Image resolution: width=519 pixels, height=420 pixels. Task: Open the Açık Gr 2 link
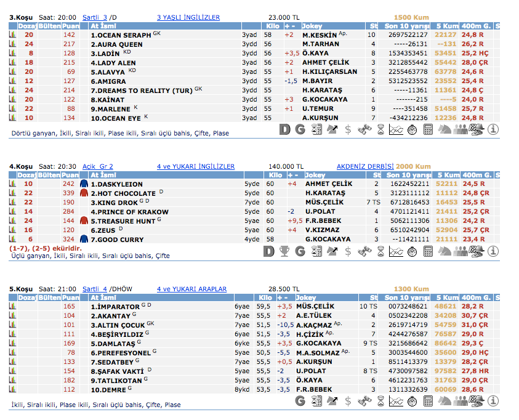pyautogui.click(x=97, y=166)
